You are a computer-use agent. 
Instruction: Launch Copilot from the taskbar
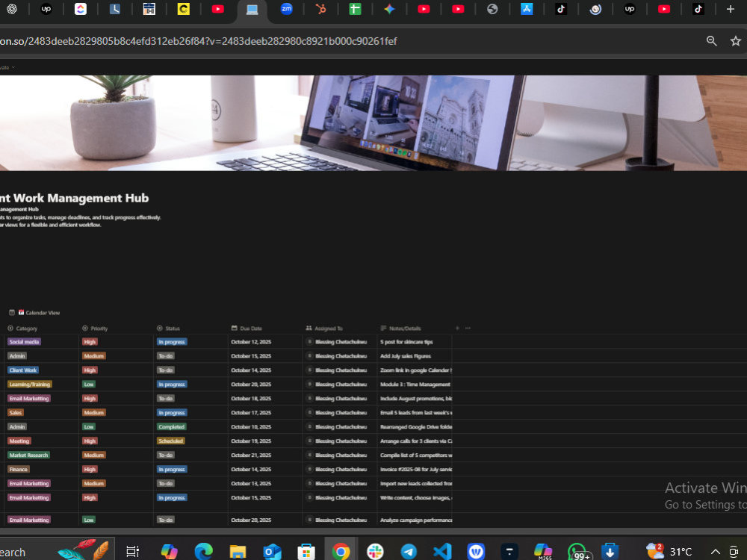[x=169, y=552]
